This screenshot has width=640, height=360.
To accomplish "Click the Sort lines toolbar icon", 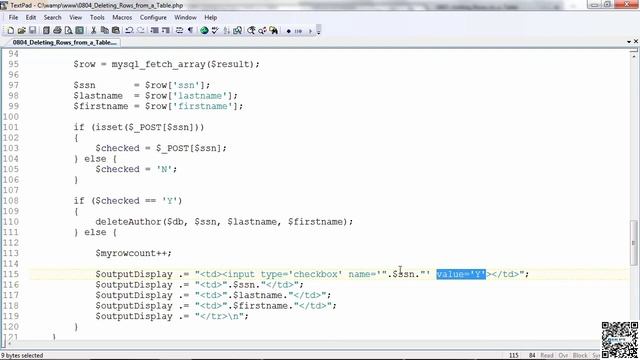I will point(227,31).
